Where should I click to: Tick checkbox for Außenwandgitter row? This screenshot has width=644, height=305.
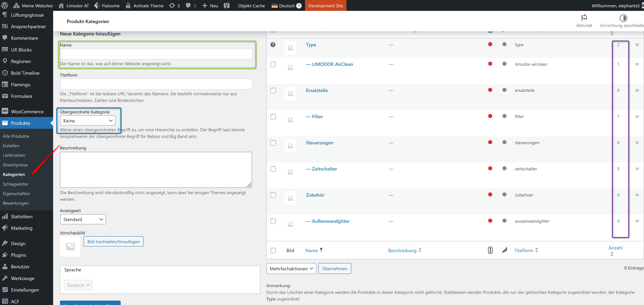pyautogui.click(x=273, y=221)
